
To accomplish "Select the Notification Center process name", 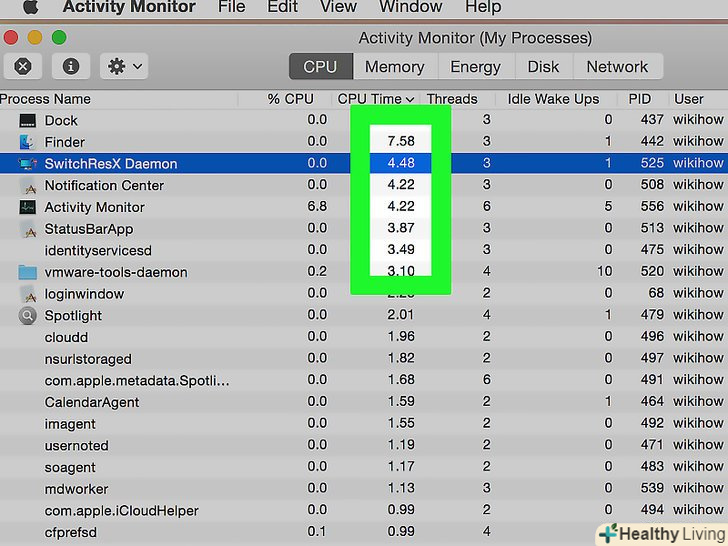I will pyautogui.click(x=104, y=186).
